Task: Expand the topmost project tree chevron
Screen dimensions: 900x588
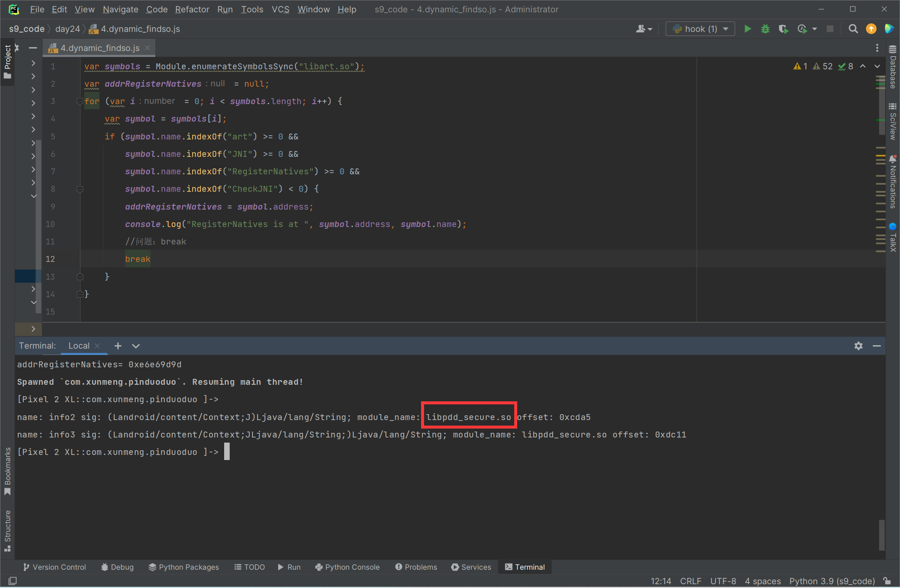Action: coord(33,63)
